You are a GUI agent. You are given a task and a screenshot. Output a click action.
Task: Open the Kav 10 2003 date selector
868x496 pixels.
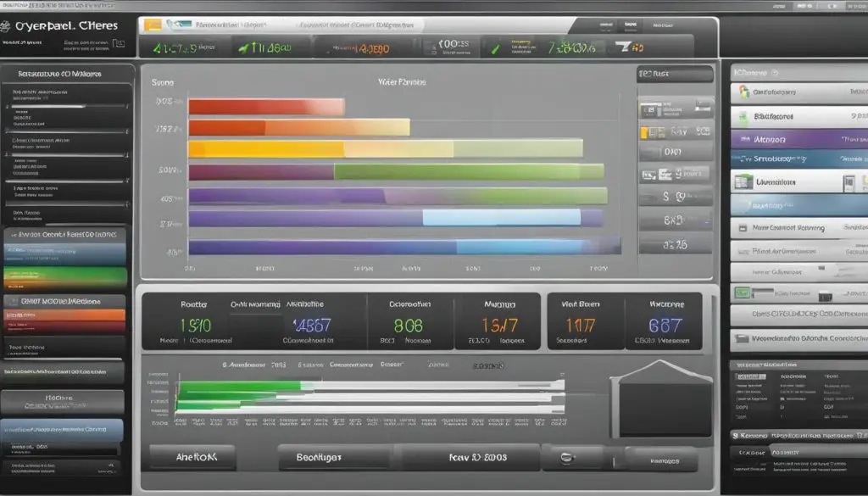coord(477,457)
